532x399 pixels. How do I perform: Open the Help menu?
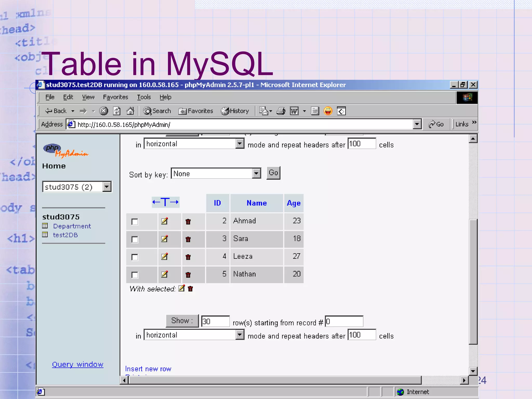point(165,97)
